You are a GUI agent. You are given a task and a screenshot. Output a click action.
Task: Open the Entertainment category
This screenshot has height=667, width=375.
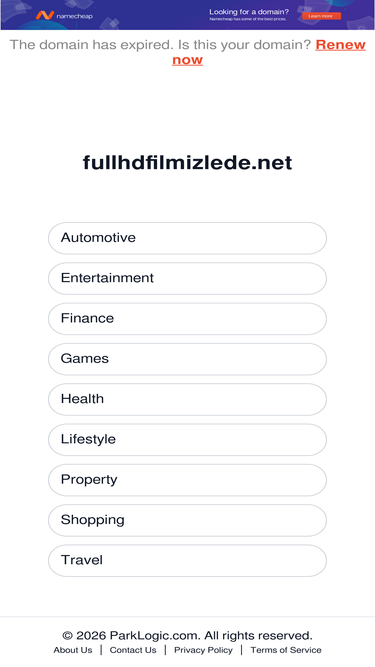pos(188,278)
